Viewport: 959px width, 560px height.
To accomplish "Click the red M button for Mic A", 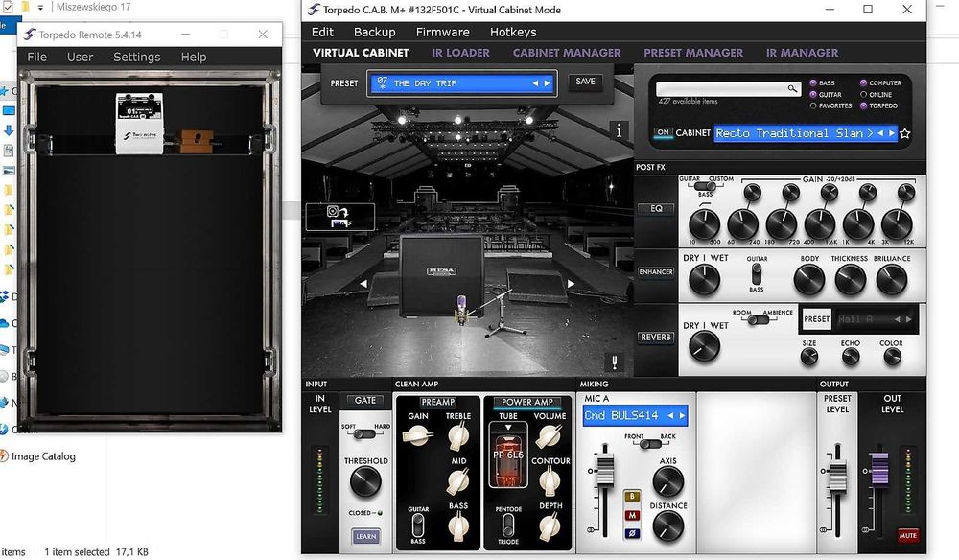I will click(x=632, y=515).
